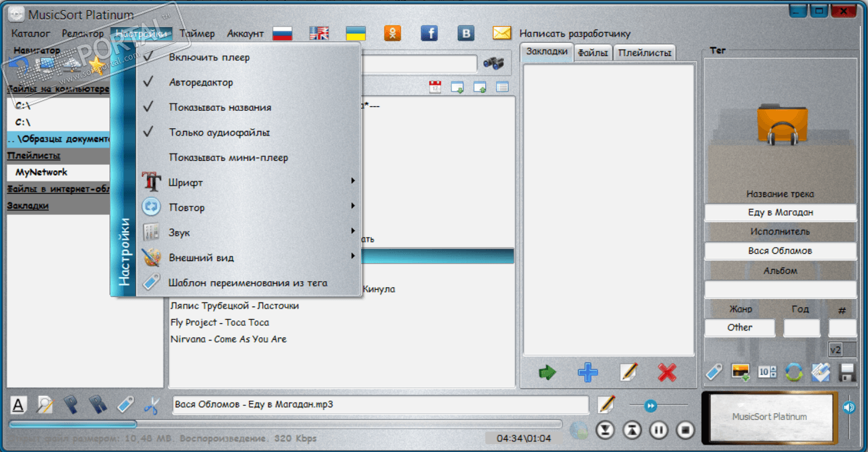Click the artist field 'Вася Обломов'
The width and height of the screenshot is (868, 452).
coord(781,251)
